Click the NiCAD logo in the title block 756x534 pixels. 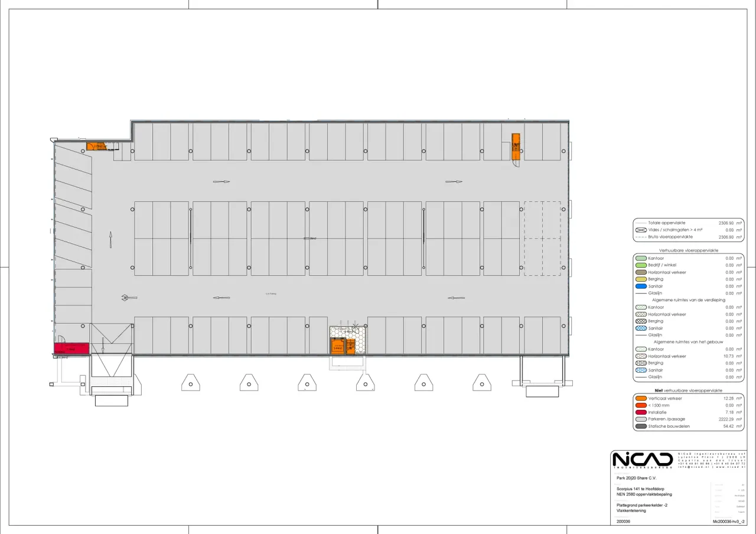click(642, 460)
